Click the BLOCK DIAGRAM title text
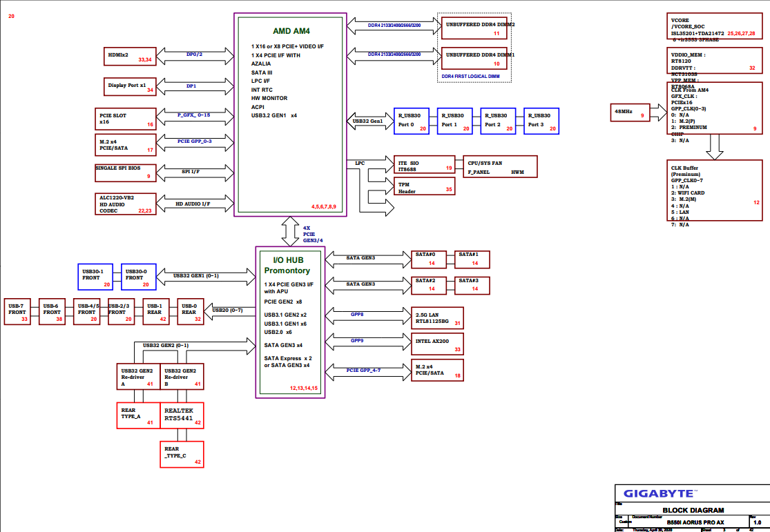 693,510
